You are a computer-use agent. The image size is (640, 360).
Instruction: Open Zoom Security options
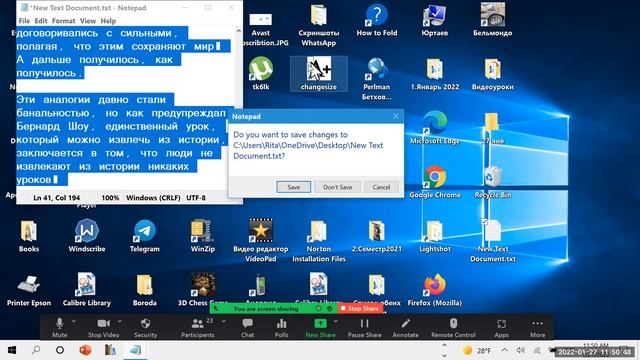pos(145,327)
